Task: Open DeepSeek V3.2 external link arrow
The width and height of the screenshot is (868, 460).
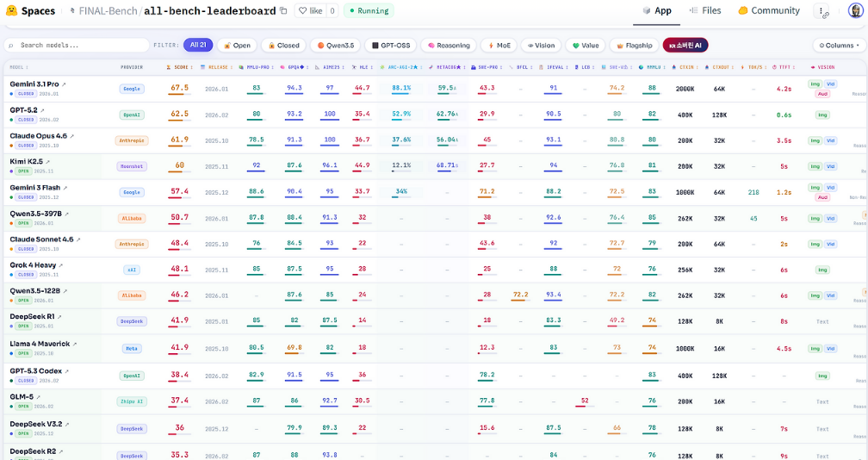Action: coord(67,424)
